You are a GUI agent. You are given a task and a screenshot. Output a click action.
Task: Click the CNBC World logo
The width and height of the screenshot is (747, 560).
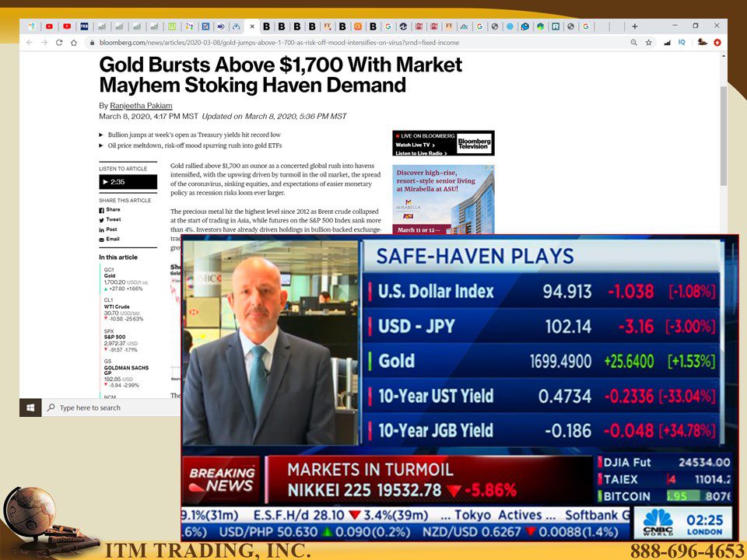(x=658, y=523)
